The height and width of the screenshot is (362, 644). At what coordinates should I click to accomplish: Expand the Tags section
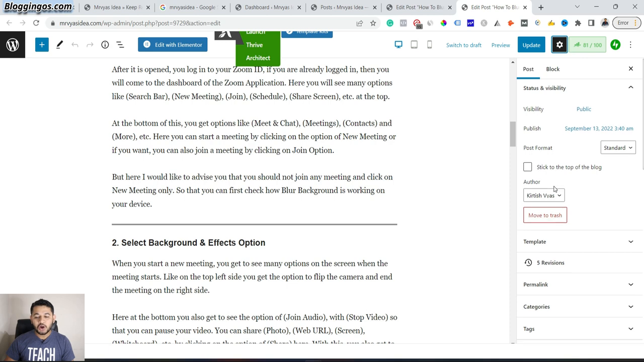point(579,329)
